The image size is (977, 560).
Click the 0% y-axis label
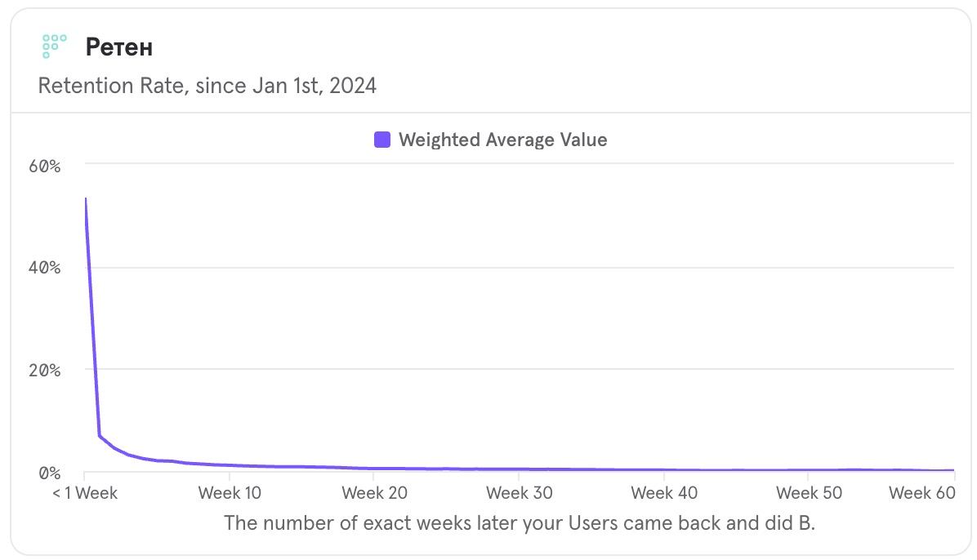49,473
